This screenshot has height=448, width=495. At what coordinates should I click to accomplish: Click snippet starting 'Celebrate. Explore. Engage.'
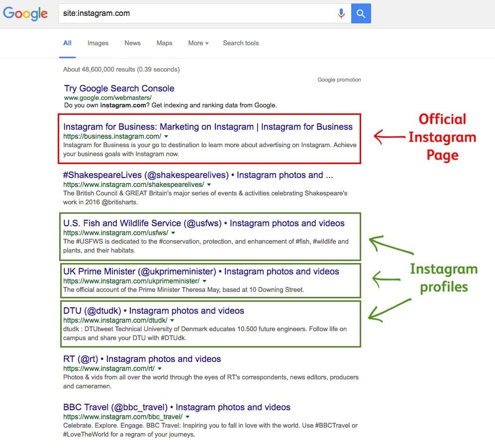pyautogui.click(x=210, y=430)
